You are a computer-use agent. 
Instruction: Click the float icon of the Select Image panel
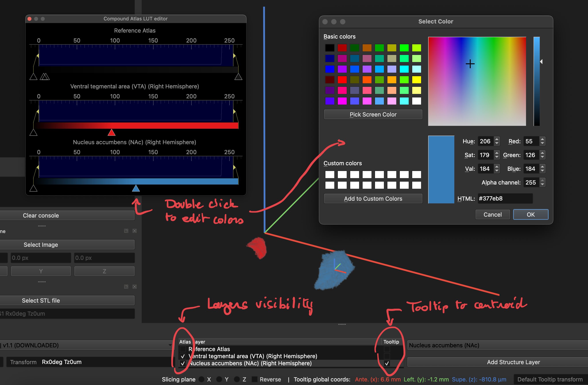(126, 231)
